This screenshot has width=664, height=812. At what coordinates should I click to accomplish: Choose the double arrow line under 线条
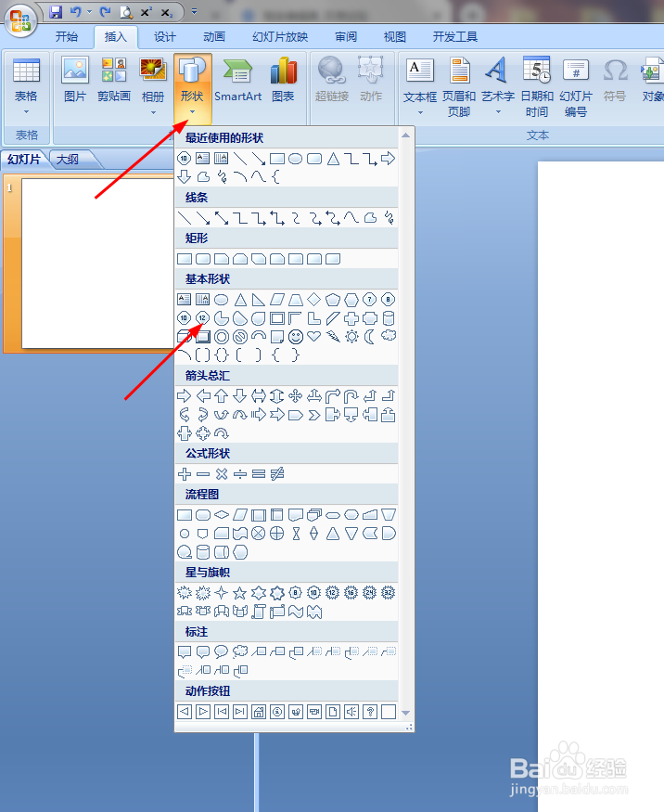pos(222,218)
